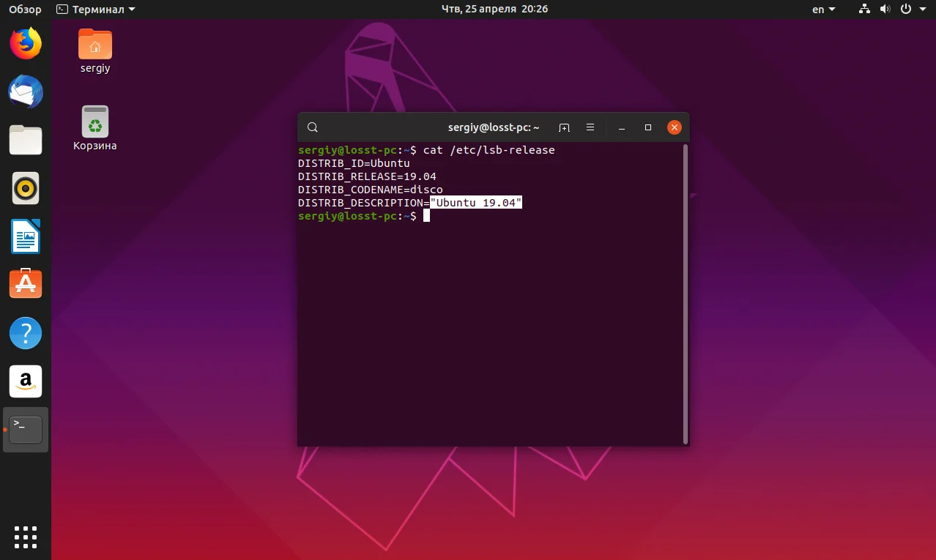Click the Amazon launcher icon
Viewport: 936px width, 560px height.
(26, 381)
